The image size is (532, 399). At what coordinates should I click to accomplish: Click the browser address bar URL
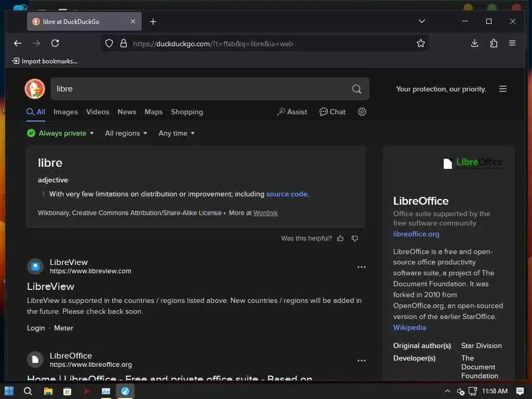(212, 44)
